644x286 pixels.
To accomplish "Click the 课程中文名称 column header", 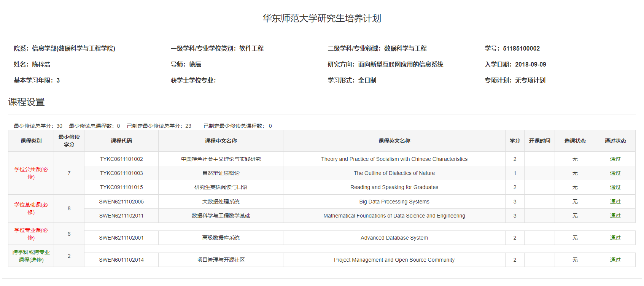I will [221, 141].
